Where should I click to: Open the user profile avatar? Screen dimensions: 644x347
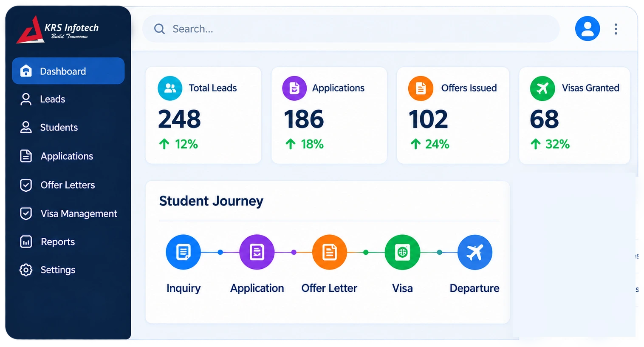click(588, 28)
